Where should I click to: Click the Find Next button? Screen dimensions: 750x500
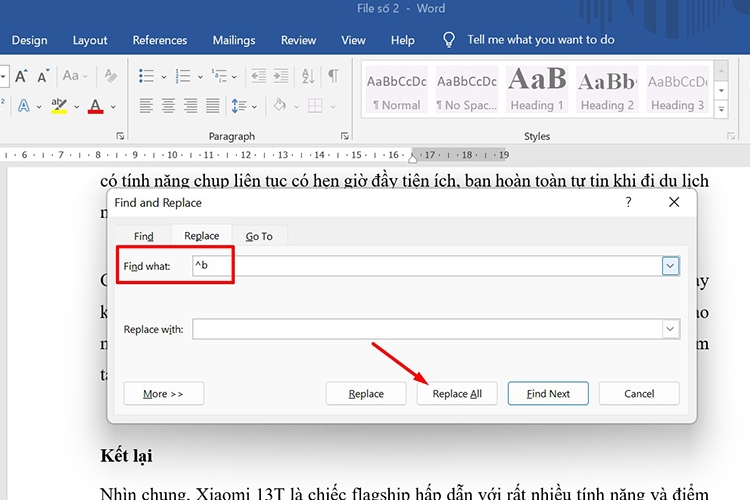[x=548, y=393]
